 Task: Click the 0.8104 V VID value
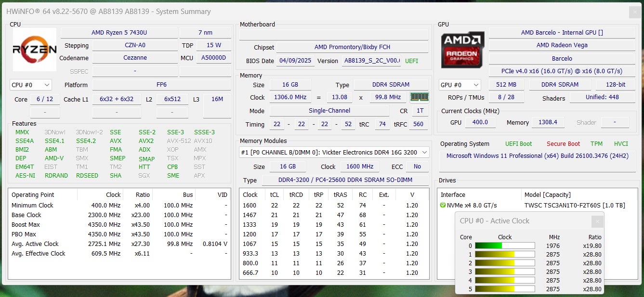(215, 244)
